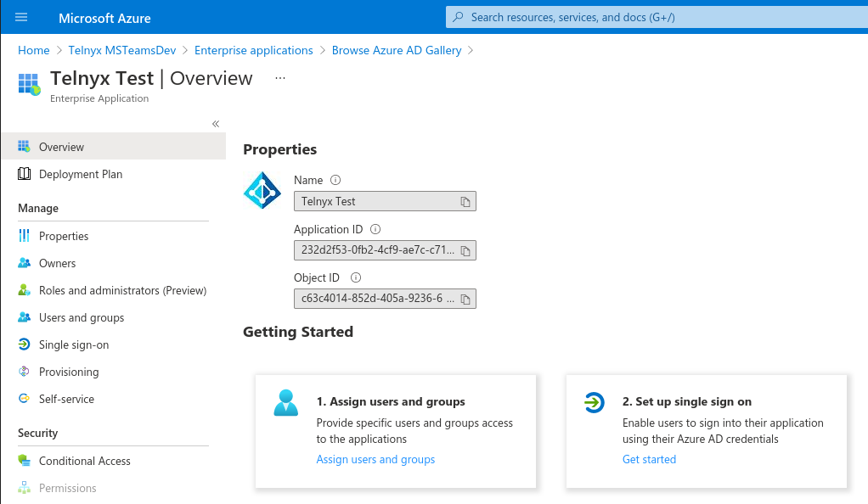Click the sign-on icon on Set up single sign on card

pos(594,402)
